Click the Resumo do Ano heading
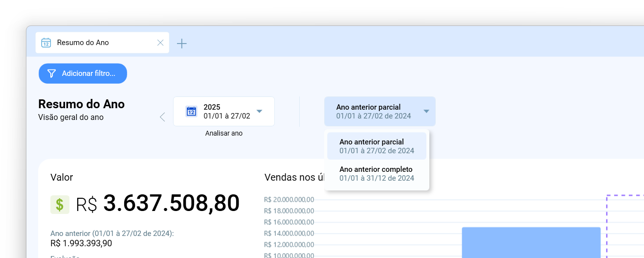The image size is (644, 258). 81,104
